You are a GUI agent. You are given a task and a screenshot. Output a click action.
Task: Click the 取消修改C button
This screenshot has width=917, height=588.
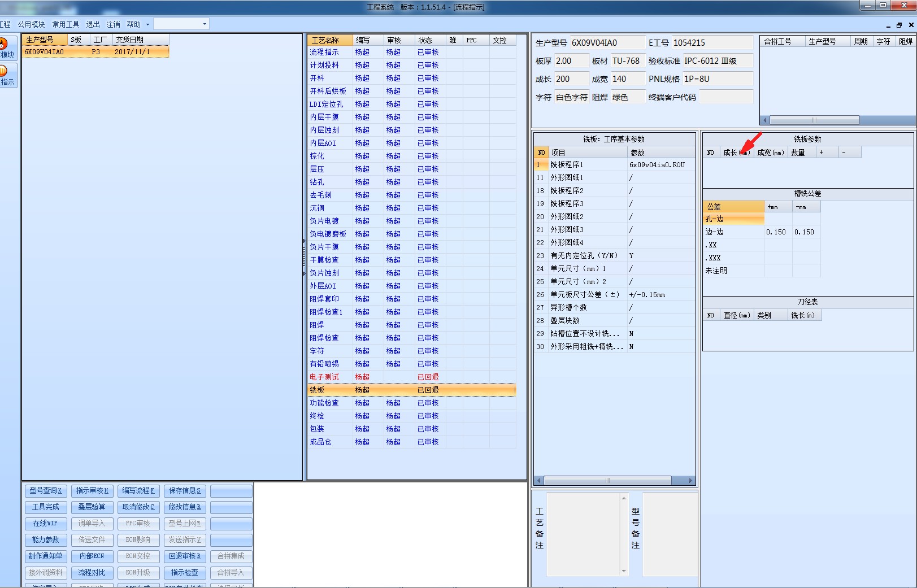point(138,507)
